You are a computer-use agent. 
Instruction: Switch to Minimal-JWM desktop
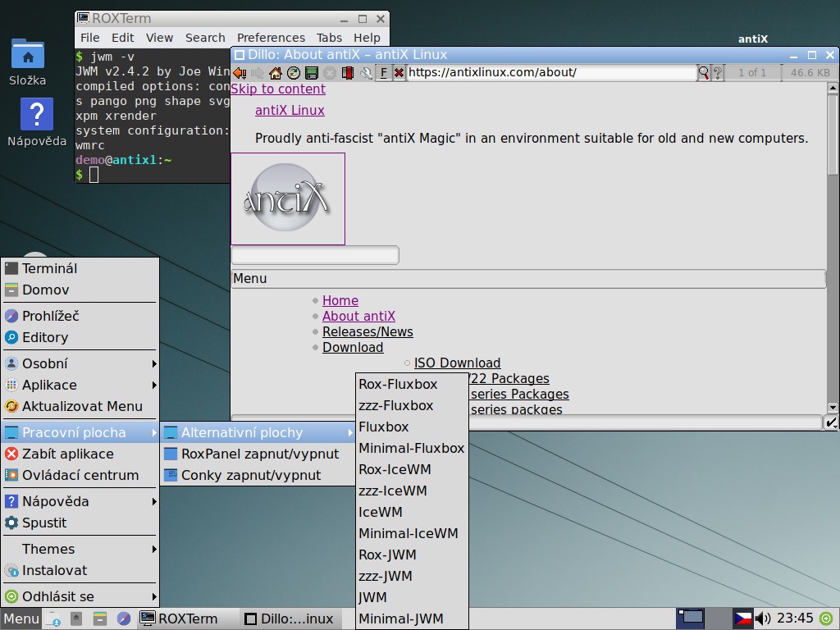[x=412, y=619]
